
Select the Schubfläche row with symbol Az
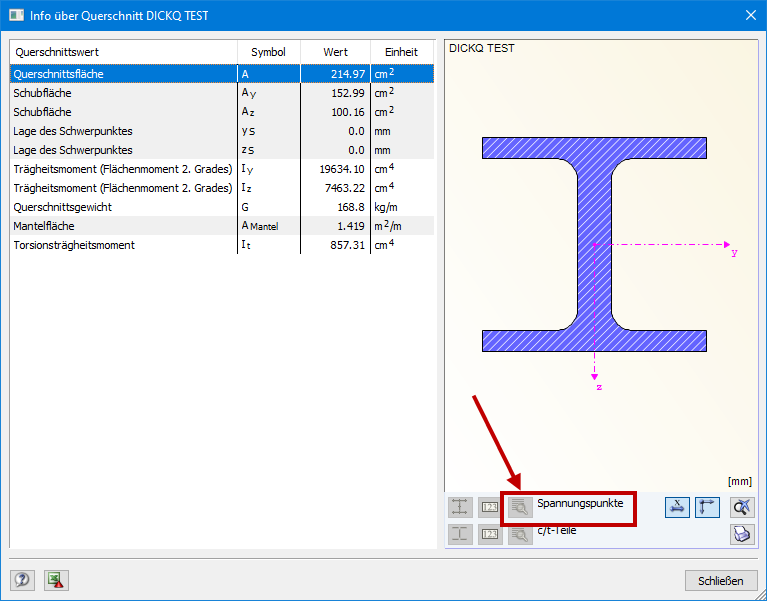click(x=222, y=112)
